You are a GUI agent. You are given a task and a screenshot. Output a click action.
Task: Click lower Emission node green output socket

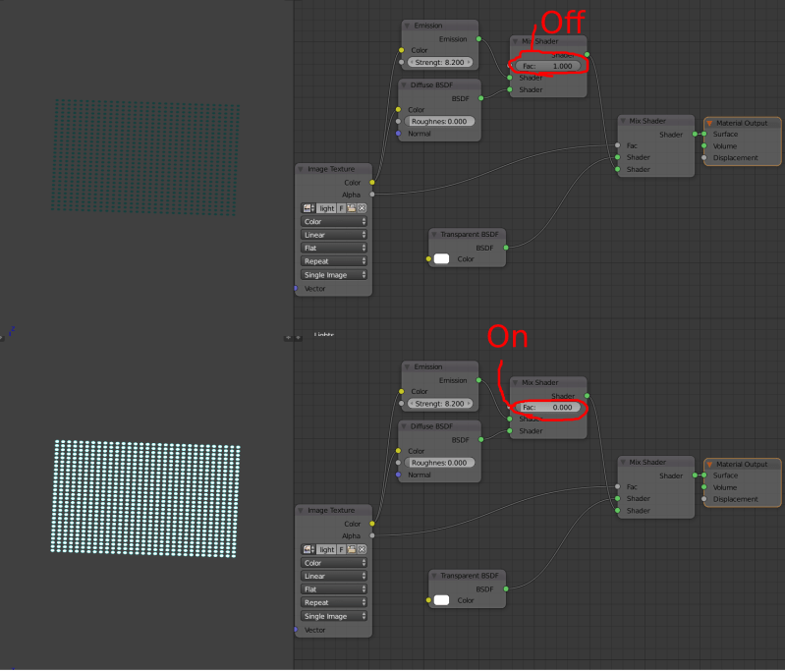coord(479,380)
